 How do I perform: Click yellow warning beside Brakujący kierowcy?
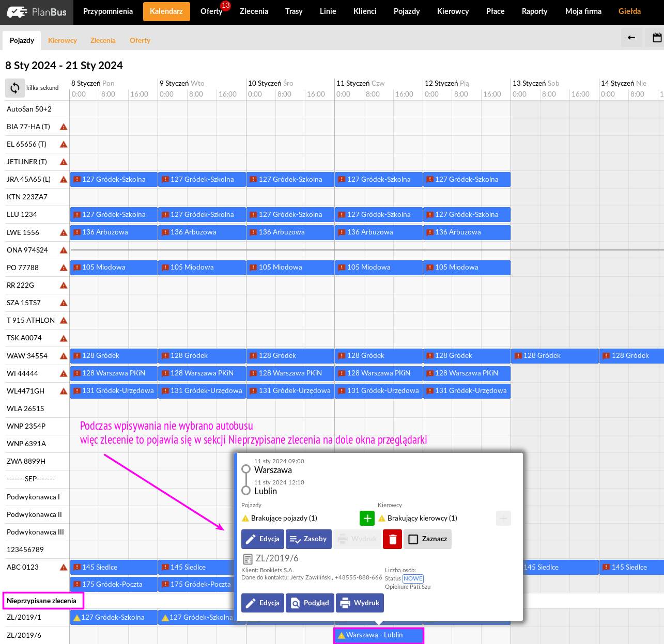382,519
